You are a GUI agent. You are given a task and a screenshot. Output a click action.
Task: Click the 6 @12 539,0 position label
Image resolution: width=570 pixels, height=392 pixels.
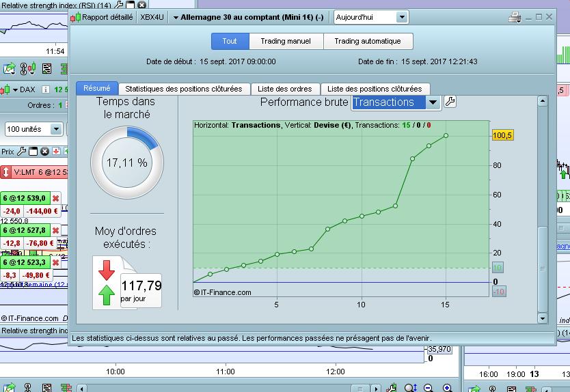pos(25,198)
